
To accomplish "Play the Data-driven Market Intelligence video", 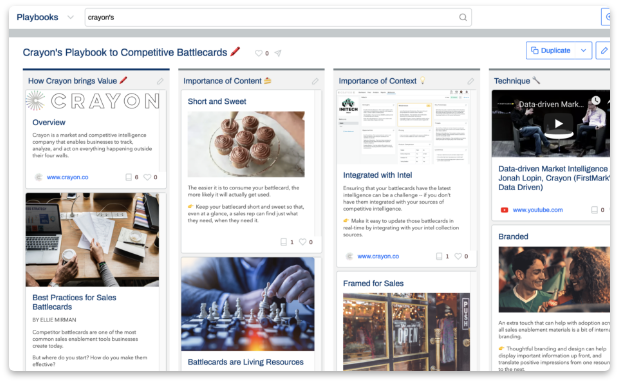I will pos(558,124).
